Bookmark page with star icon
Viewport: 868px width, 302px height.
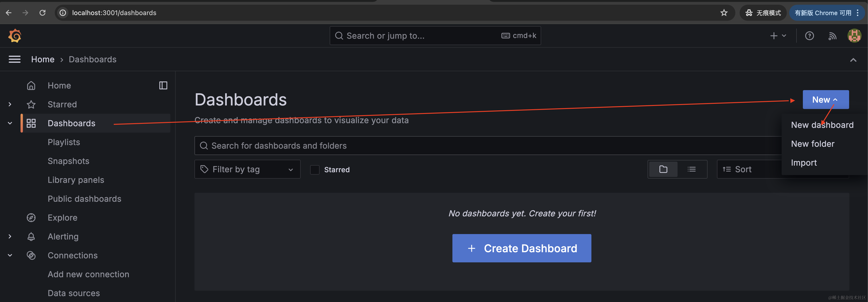[x=724, y=13]
